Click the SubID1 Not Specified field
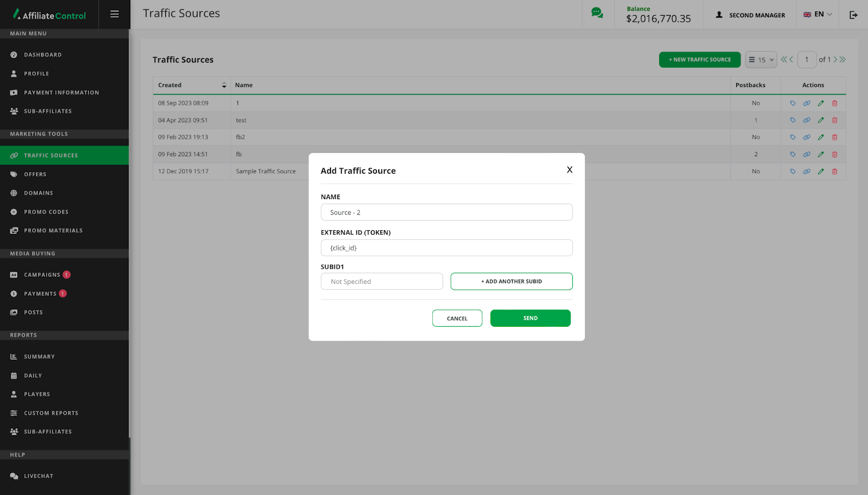 click(381, 282)
